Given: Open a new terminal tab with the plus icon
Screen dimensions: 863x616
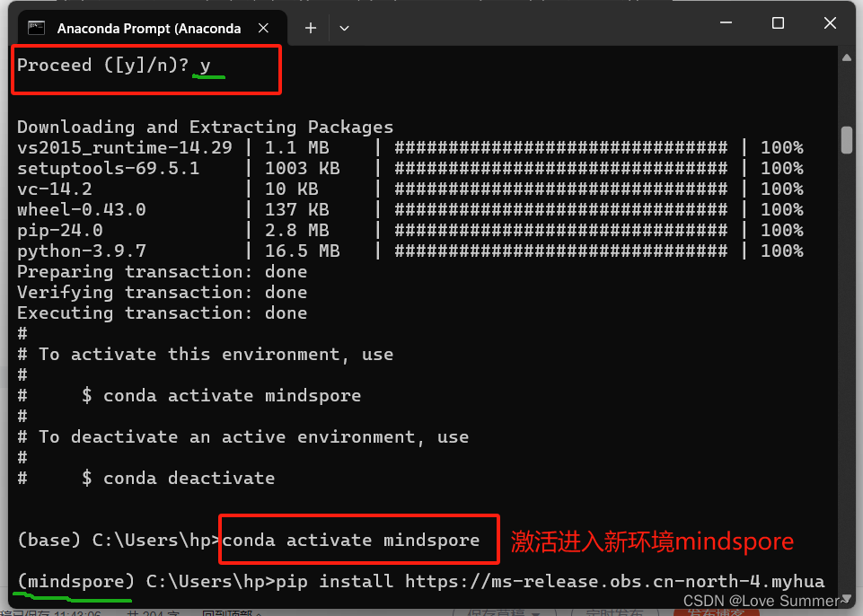Looking at the screenshot, I should coord(310,28).
